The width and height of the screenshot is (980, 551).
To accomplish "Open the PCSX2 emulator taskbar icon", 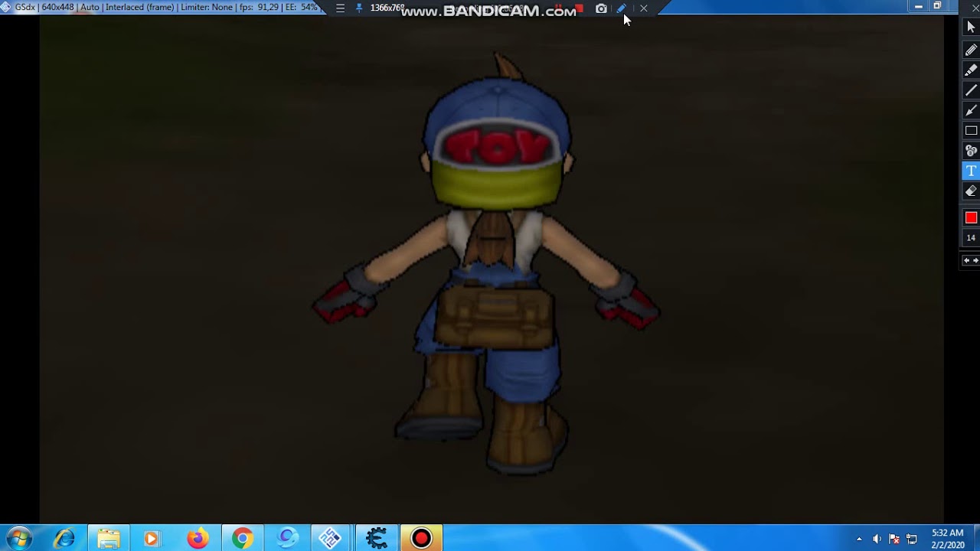I will click(x=331, y=539).
